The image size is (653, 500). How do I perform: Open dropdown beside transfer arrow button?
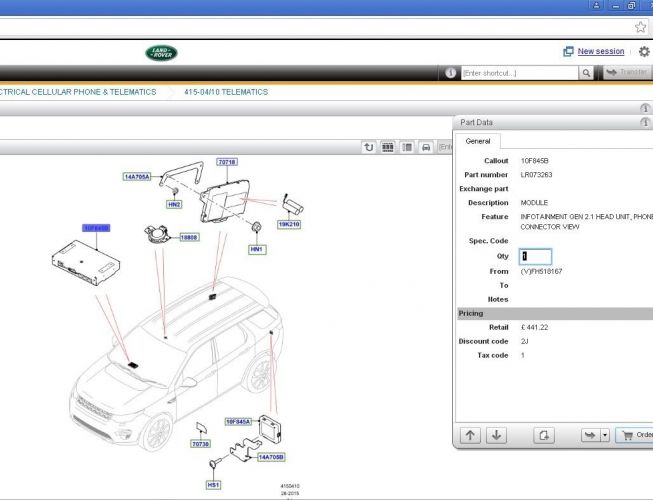tap(605, 435)
